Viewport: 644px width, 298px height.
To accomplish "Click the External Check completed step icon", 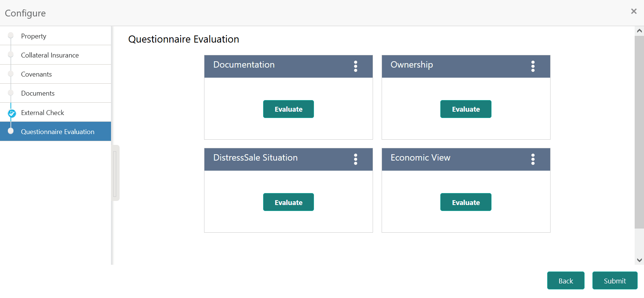I will tap(11, 112).
